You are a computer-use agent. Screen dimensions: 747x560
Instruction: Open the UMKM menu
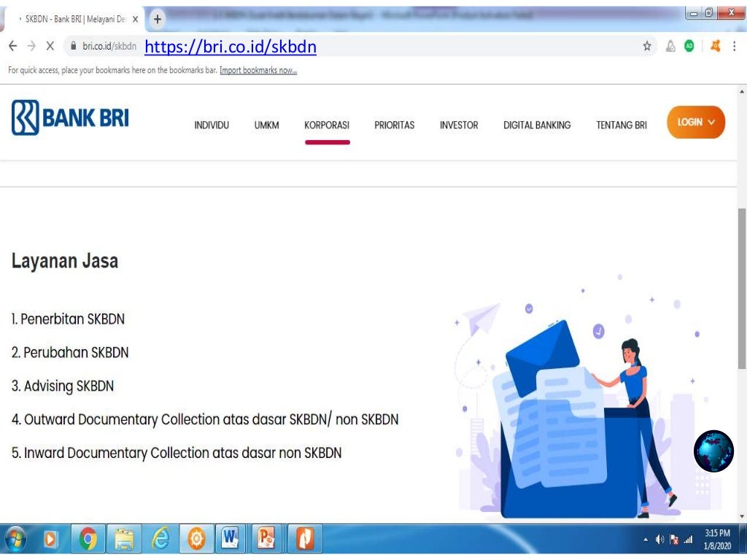(267, 125)
